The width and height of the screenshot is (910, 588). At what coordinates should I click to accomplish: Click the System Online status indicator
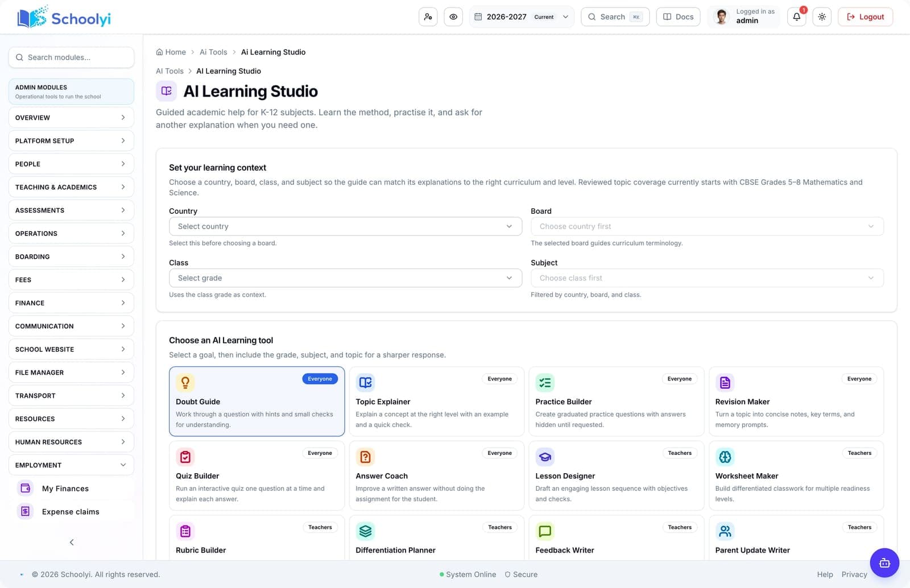pyautogui.click(x=468, y=574)
